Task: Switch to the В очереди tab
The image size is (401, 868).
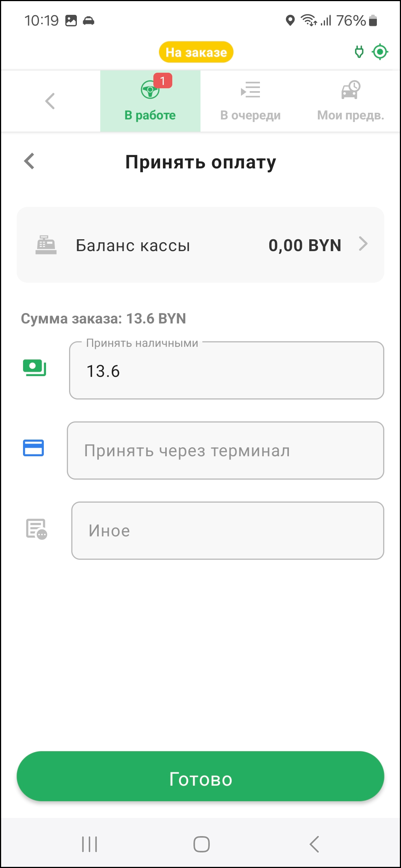Action: (250, 101)
